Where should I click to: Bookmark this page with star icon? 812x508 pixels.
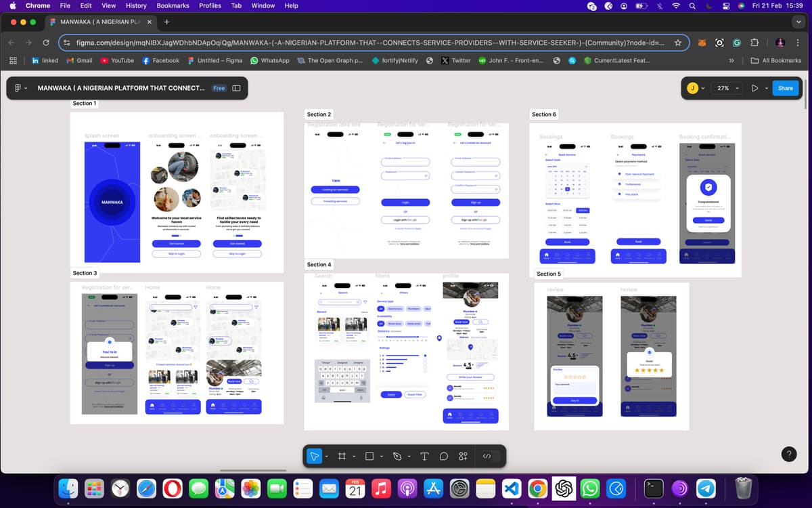point(678,43)
